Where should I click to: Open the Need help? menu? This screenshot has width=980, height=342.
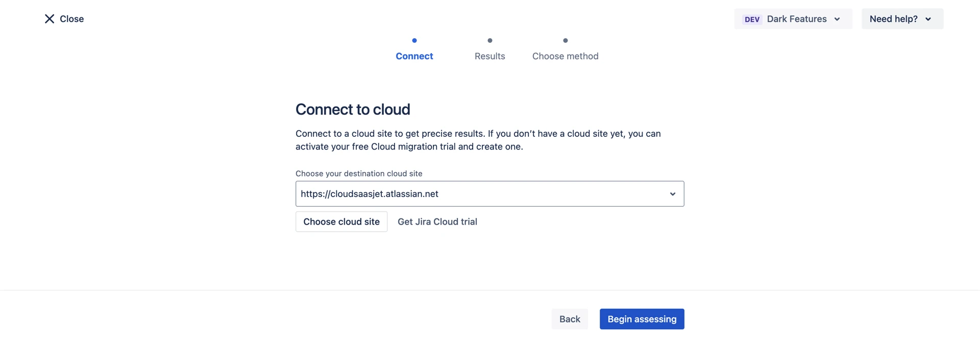(x=893, y=19)
